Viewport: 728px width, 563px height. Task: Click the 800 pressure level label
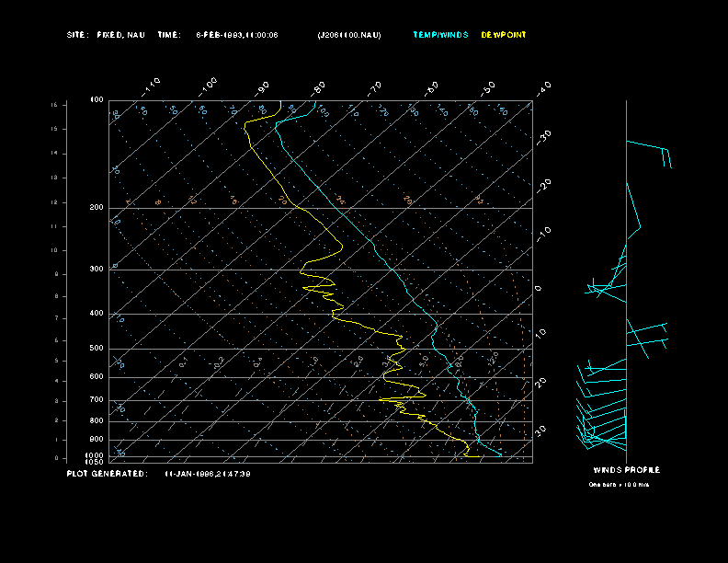97,420
